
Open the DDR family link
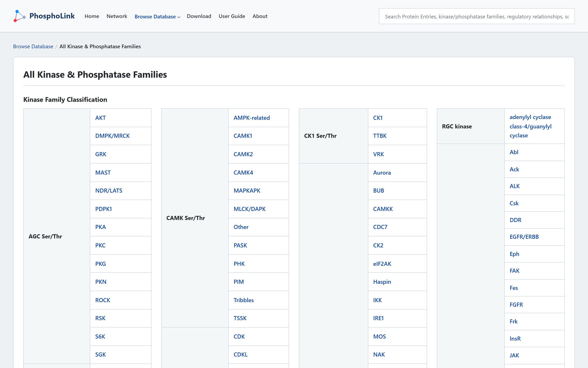515,220
